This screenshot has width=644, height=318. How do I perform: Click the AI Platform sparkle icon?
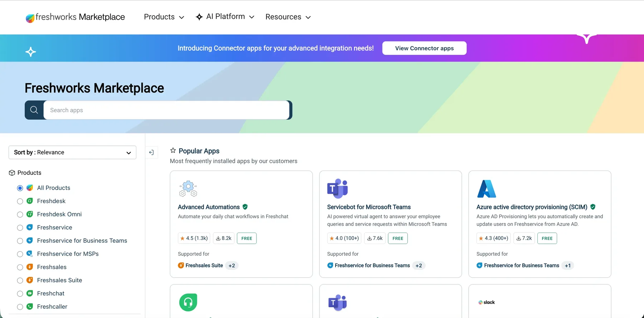199,17
